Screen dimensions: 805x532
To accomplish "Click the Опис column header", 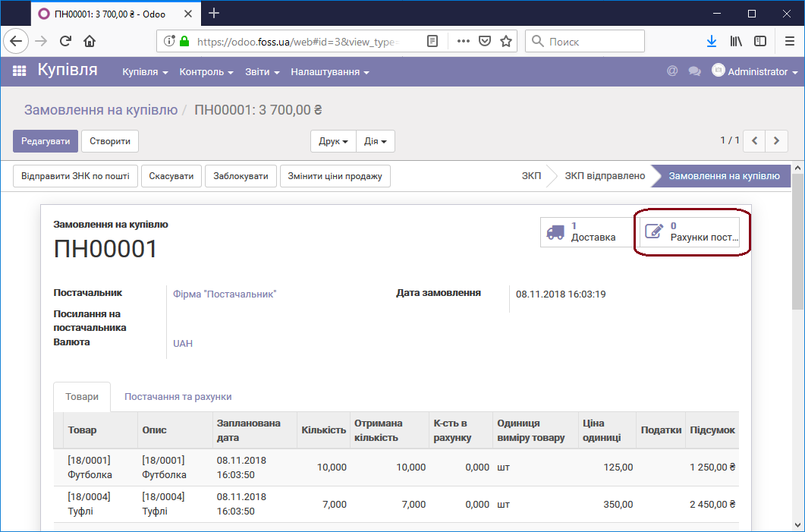I will [175, 430].
